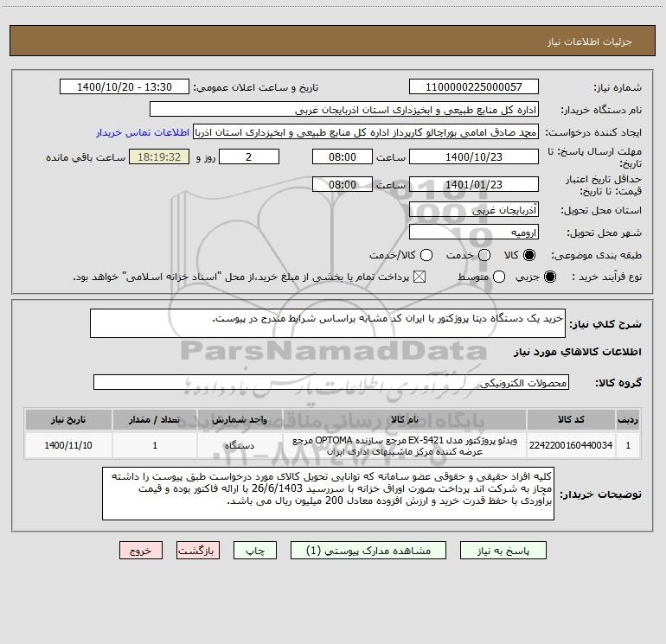Click the ردیف column header
The image size is (666, 644).
click(x=628, y=420)
